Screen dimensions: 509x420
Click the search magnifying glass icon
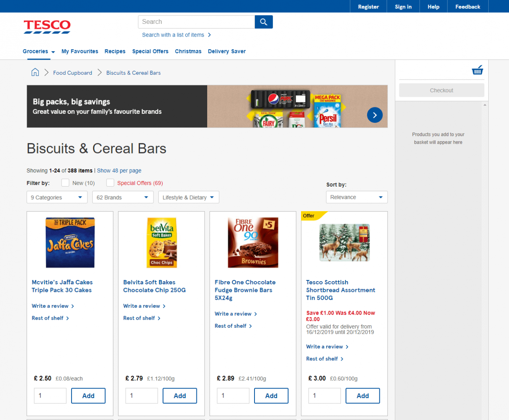(263, 22)
